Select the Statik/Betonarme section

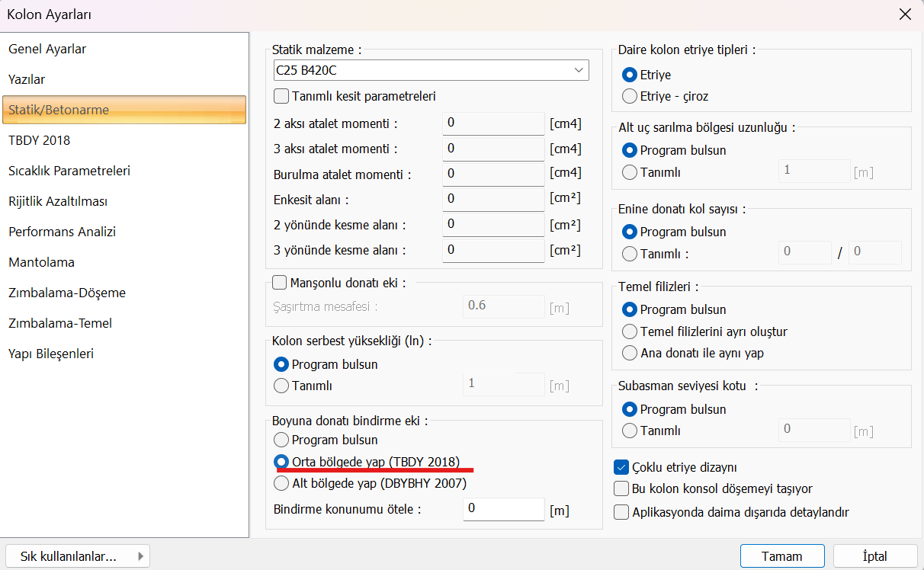click(x=124, y=110)
